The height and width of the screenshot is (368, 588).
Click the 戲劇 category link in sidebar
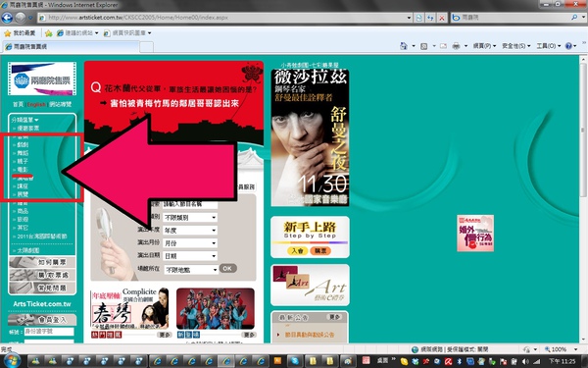(23, 144)
